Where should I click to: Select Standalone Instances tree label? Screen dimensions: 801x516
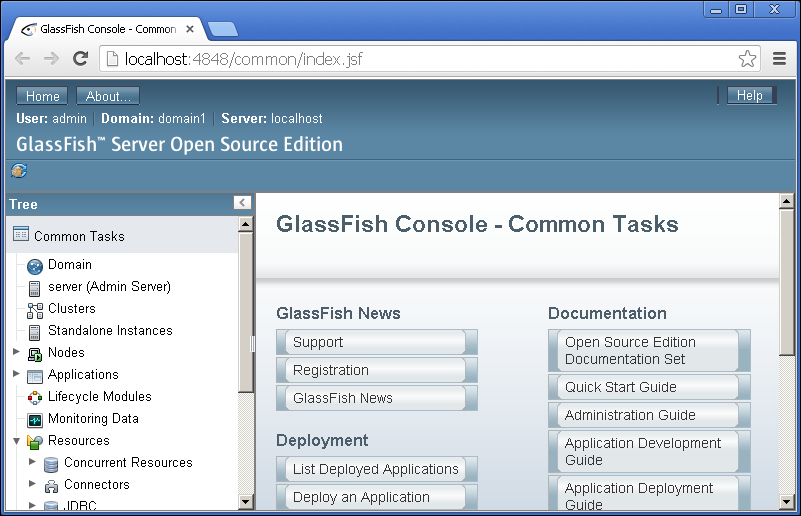tap(110, 331)
